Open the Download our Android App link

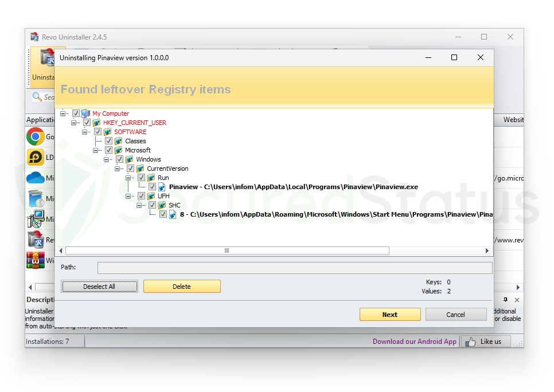pyautogui.click(x=415, y=342)
